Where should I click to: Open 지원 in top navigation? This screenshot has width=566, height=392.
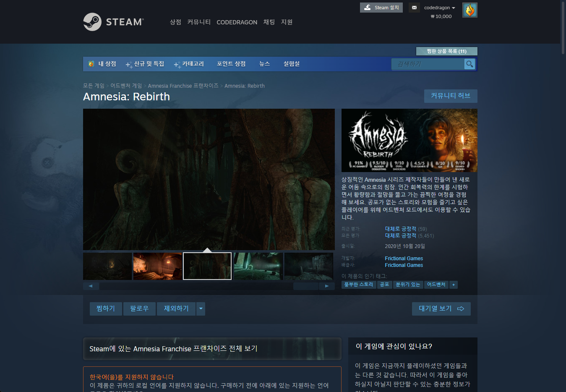[287, 22]
